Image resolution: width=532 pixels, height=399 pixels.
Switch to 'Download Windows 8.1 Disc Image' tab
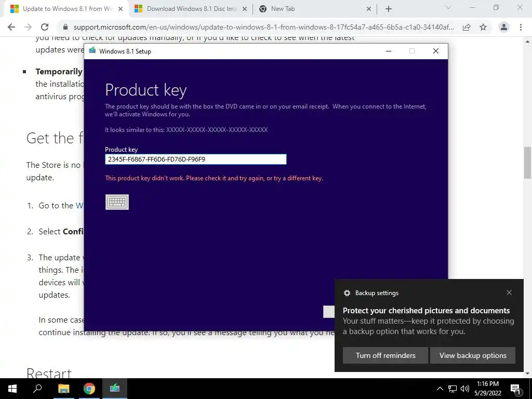coord(190,9)
